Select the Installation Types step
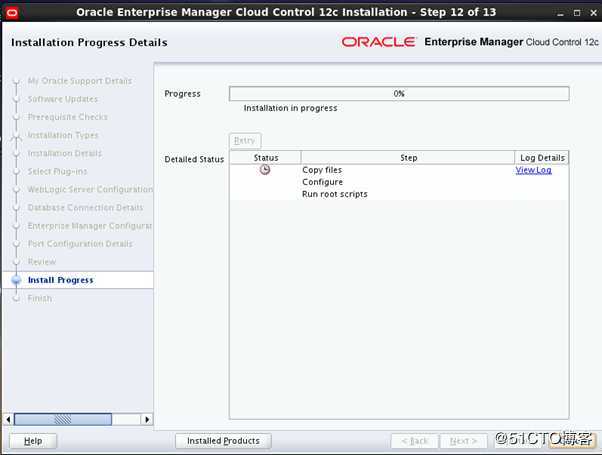The width and height of the screenshot is (602, 455). [x=63, y=135]
